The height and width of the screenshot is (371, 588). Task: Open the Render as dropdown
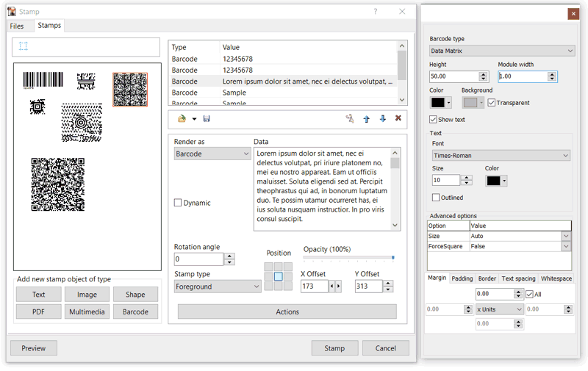coord(212,154)
